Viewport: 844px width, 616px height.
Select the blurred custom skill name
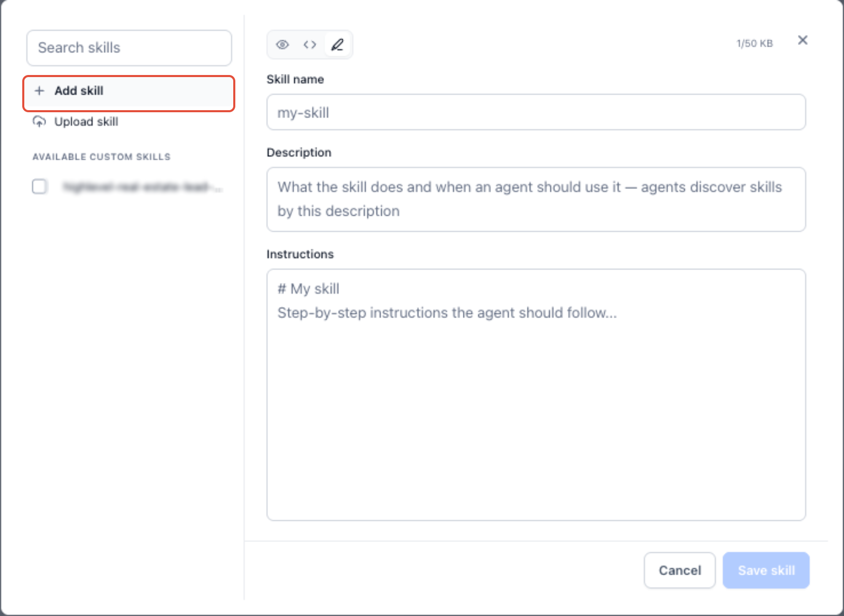[x=143, y=187]
